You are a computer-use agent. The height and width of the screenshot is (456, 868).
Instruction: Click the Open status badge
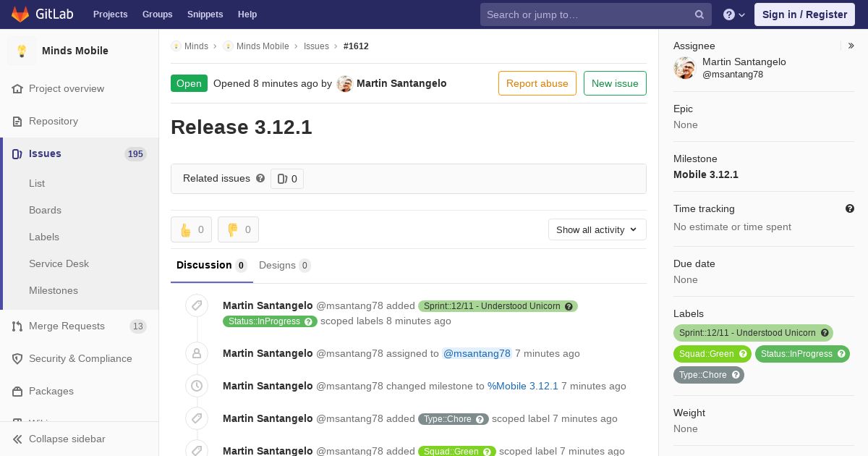pos(189,83)
